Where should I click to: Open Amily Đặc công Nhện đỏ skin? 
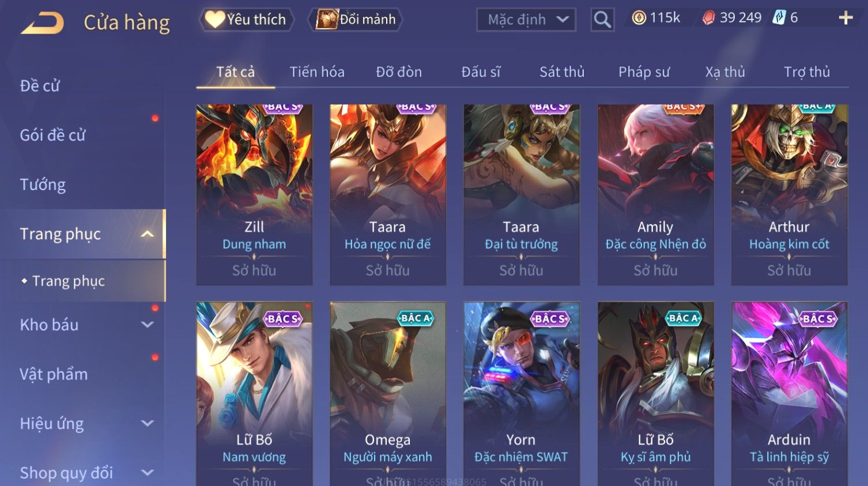tap(655, 195)
